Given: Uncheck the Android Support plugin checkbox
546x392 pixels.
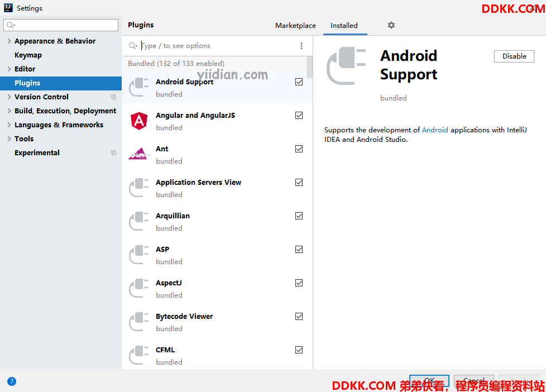Looking at the screenshot, I should click(x=299, y=82).
